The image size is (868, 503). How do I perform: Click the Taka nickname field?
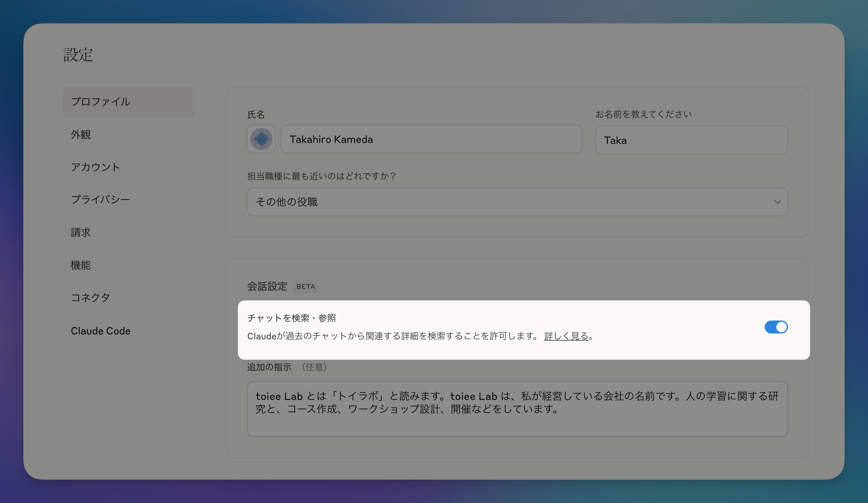point(691,140)
